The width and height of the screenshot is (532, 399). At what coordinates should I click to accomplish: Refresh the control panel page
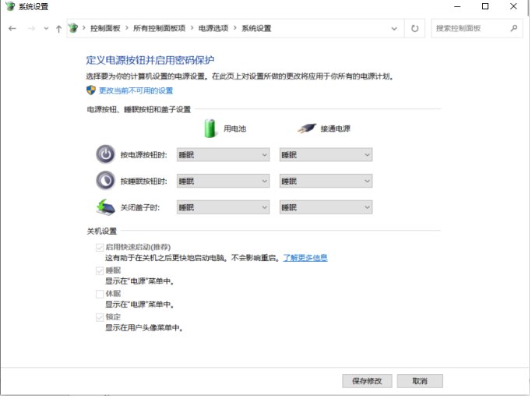[415, 29]
